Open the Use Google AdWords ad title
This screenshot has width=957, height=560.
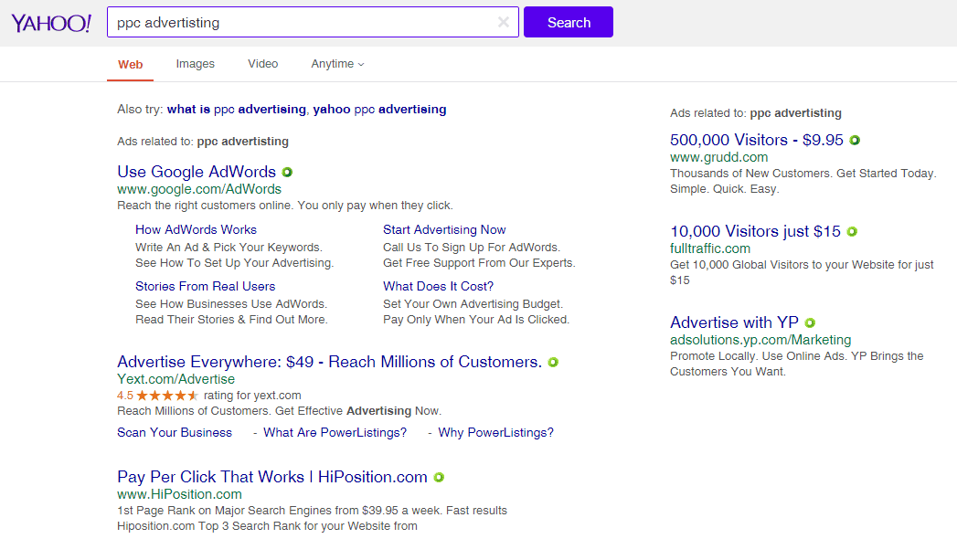pyautogui.click(x=197, y=172)
